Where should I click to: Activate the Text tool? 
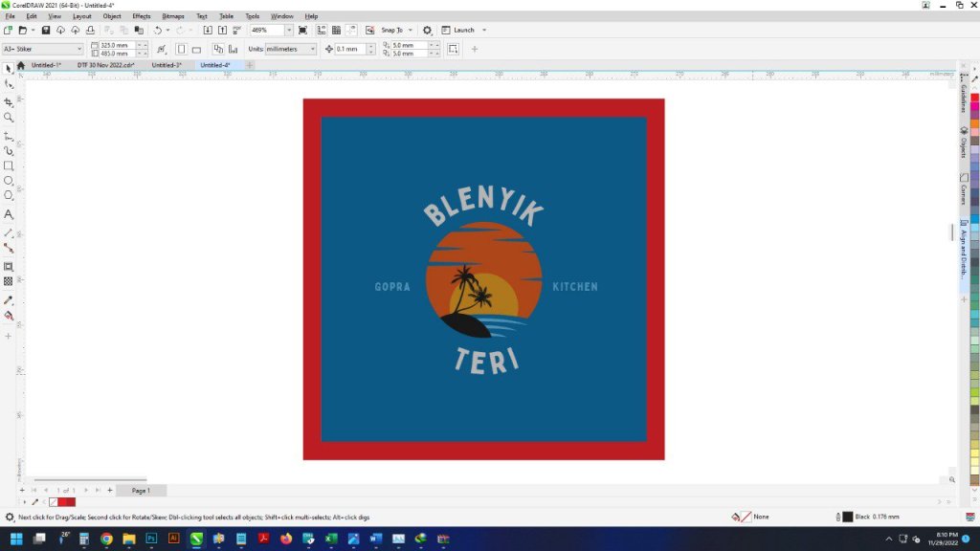[x=9, y=214]
